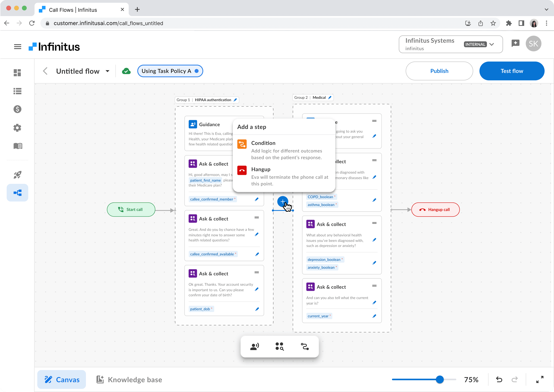Select the Call Flows | Infinitus browser tab

click(82, 10)
